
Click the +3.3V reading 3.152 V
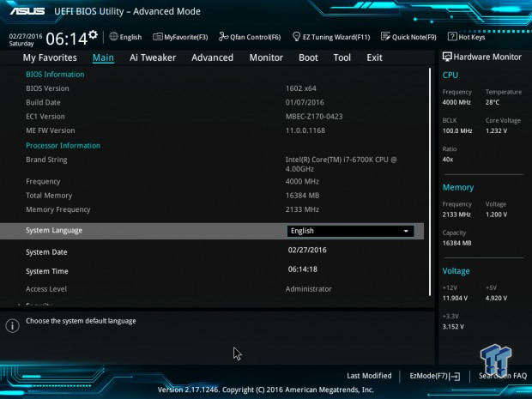(453, 326)
